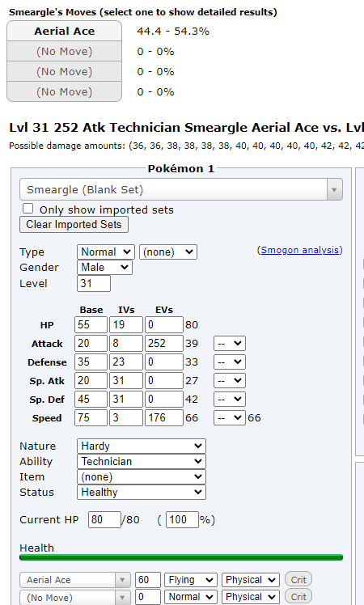The image size is (364, 605).
Task: Click the Clear Imported Sets button
Action: coord(74,225)
